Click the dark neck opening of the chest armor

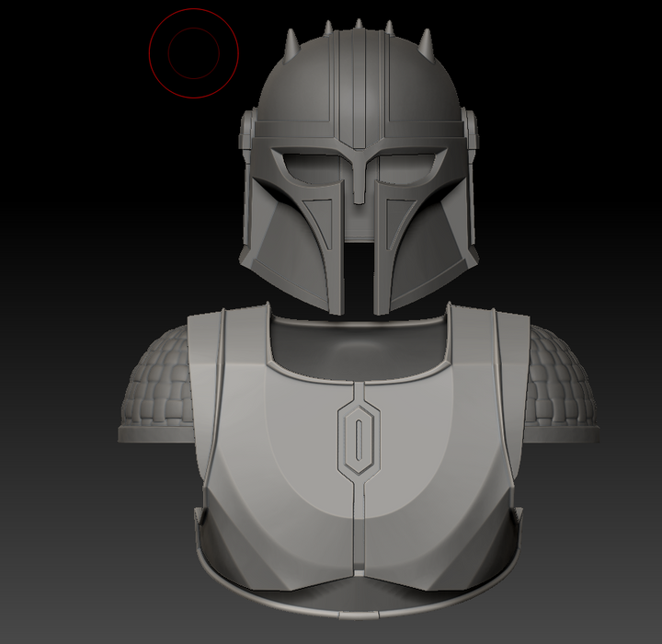359,339
